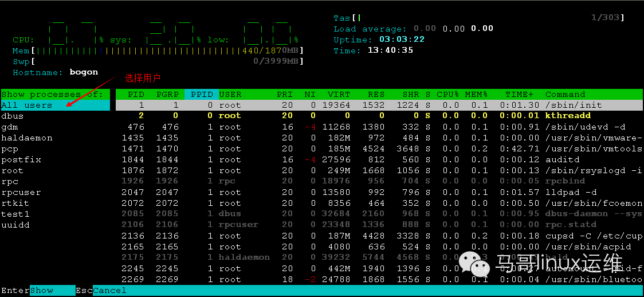Select the kthreadd process row
Viewport: 644px width, 297px height.
tap(379, 116)
